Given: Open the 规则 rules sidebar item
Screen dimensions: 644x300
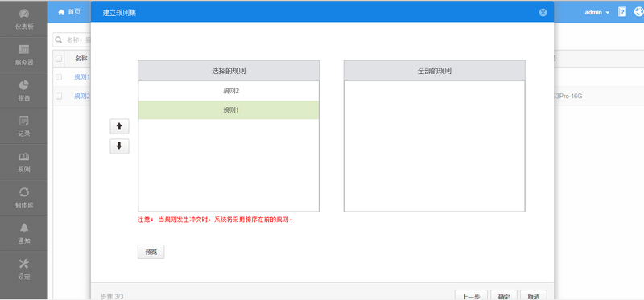Looking at the screenshot, I should coord(24,162).
